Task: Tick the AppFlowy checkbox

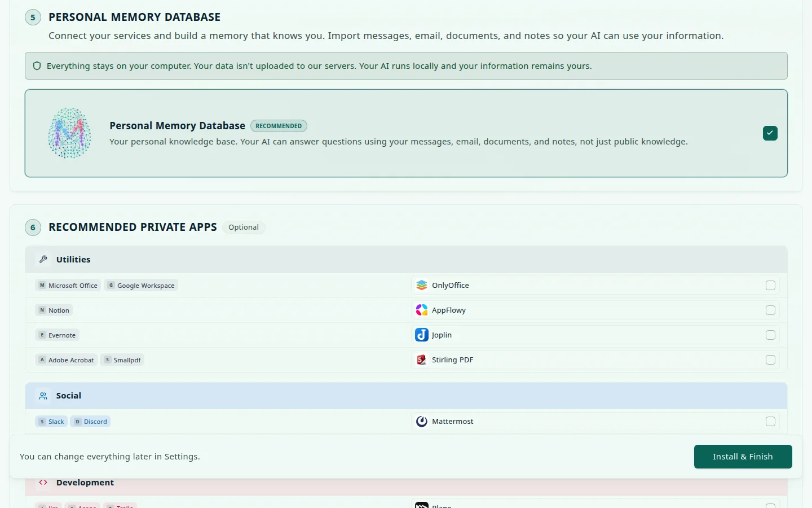Action: 771,310
